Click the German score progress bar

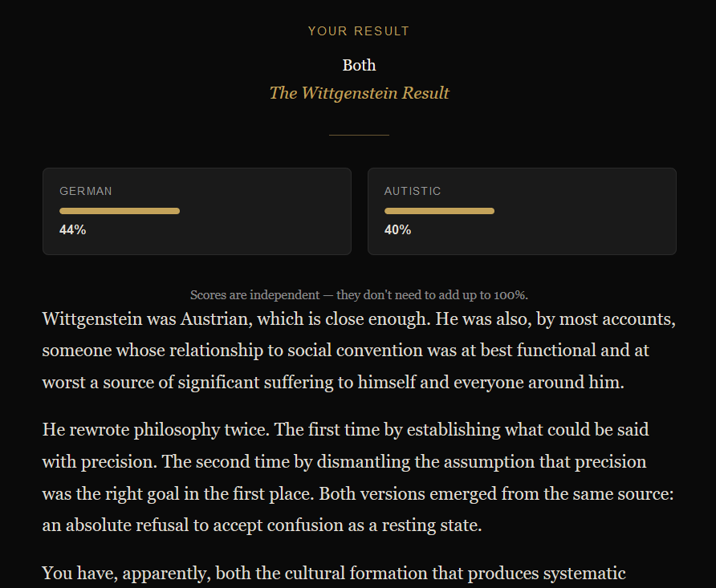[x=120, y=211]
